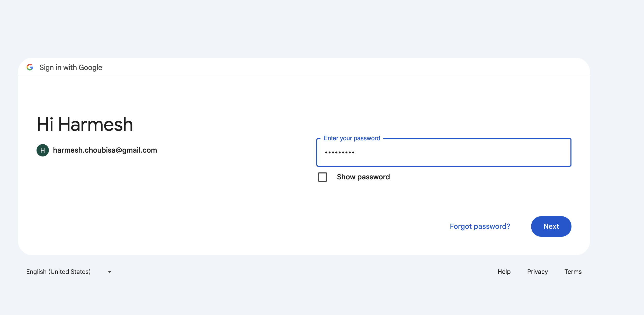The height and width of the screenshot is (315, 644).
Task: Click the green "H" account avatar
Action: pyautogui.click(x=43, y=150)
